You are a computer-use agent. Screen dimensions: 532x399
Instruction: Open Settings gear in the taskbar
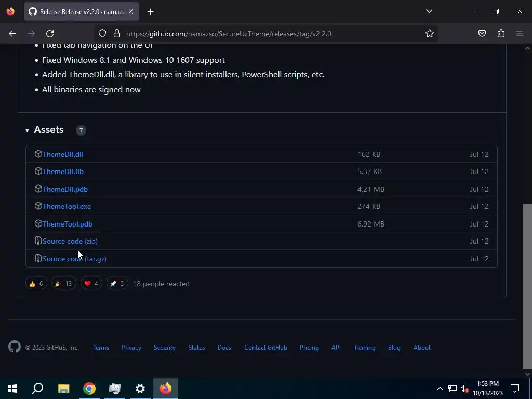click(140, 389)
